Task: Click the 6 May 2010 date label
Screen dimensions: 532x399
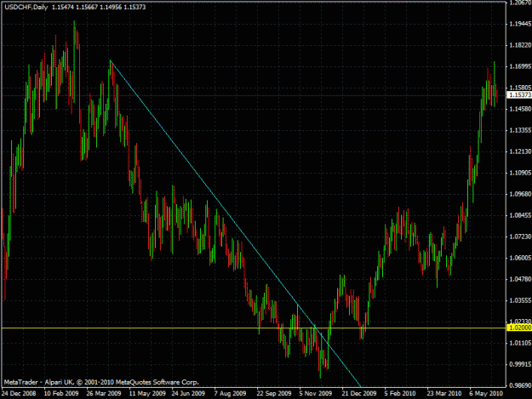Action: coord(486,394)
